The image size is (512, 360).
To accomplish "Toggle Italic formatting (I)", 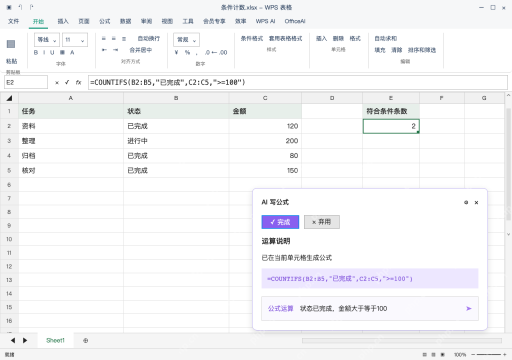I will [x=44, y=52].
